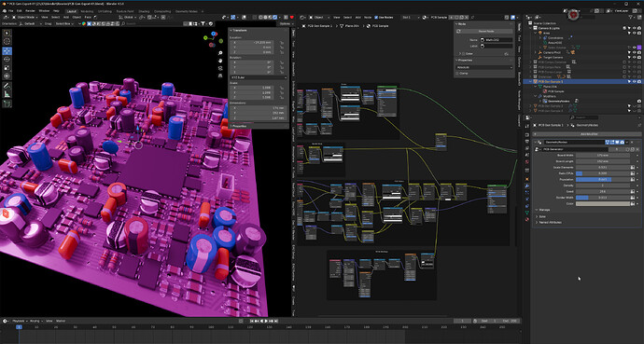Select the Add Cube tool in the viewport toolbar
Viewport: 644px width, 344px height.
[7, 104]
